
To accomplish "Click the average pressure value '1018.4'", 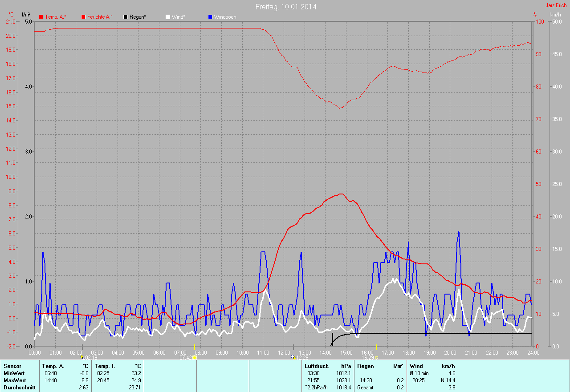I will pyautogui.click(x=343, y=388).
